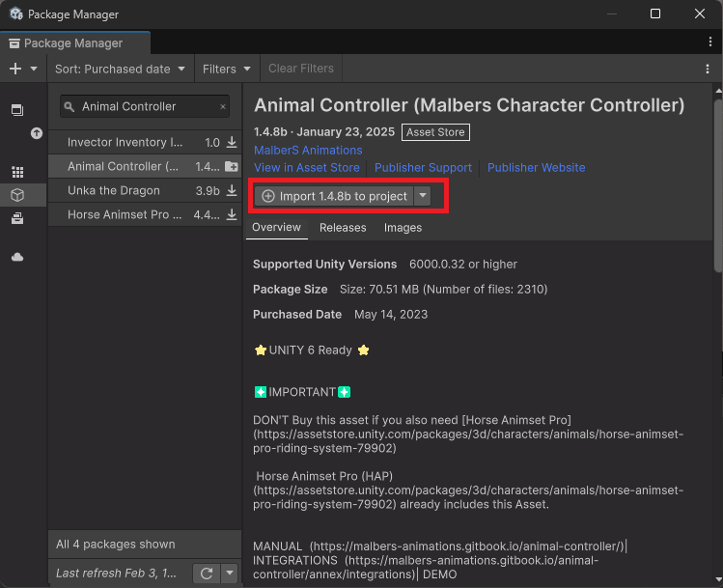Viewport: 723px width, 588px height.
Task: Select the Animal Controller package row
Action: point(145,166)
